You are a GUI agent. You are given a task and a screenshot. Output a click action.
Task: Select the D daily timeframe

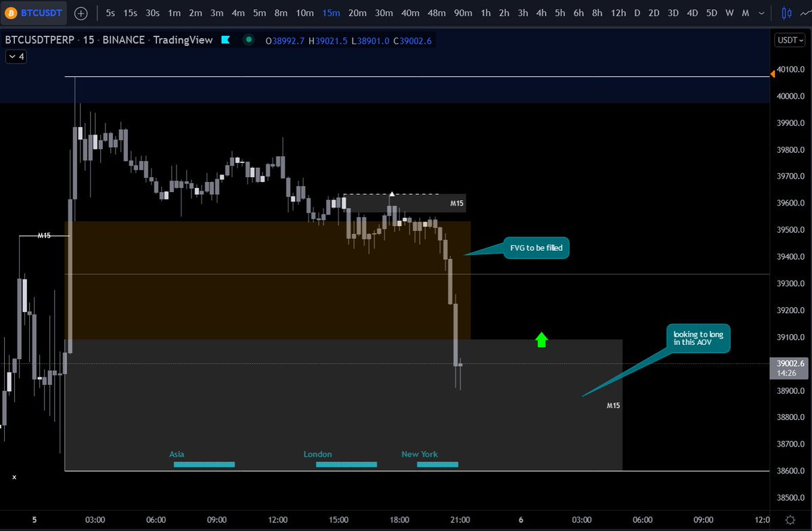click(637, 13)
